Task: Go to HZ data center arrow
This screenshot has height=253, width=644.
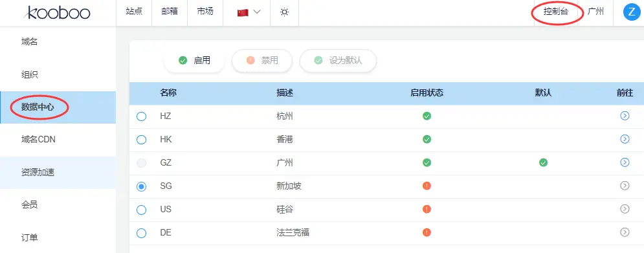Action: point(625,116)
